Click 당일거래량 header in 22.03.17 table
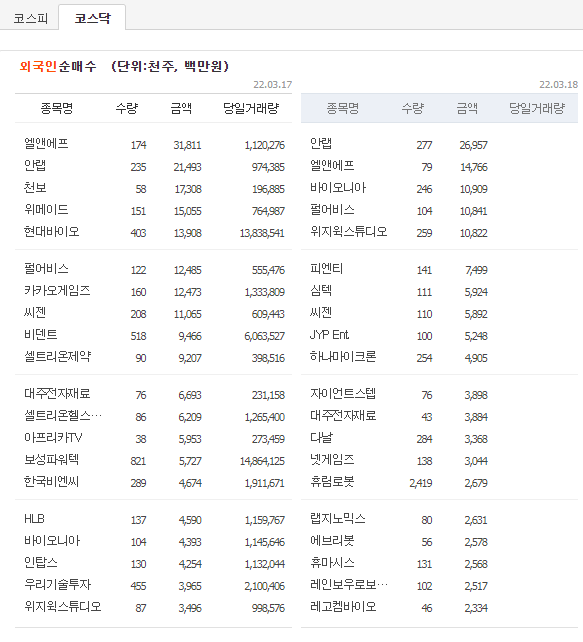Screen dimensions: 583x642 [x=251, y=109]
